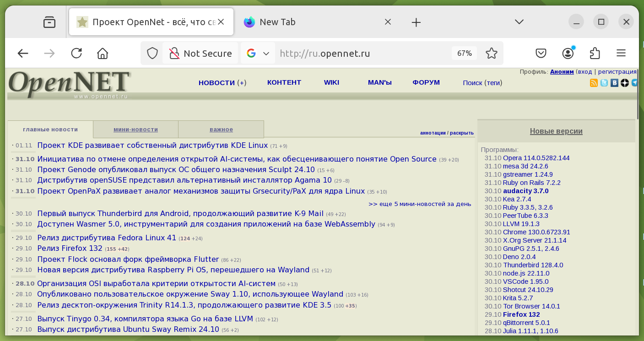Click the Аноним profile link

pos(562,72)
